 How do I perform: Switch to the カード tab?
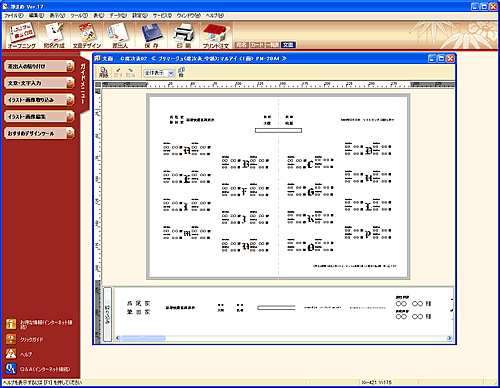(x=257, y=45)
